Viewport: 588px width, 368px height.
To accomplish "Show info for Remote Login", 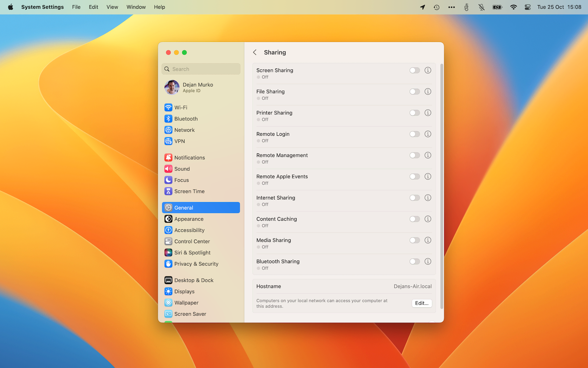I will coord(428,134).
